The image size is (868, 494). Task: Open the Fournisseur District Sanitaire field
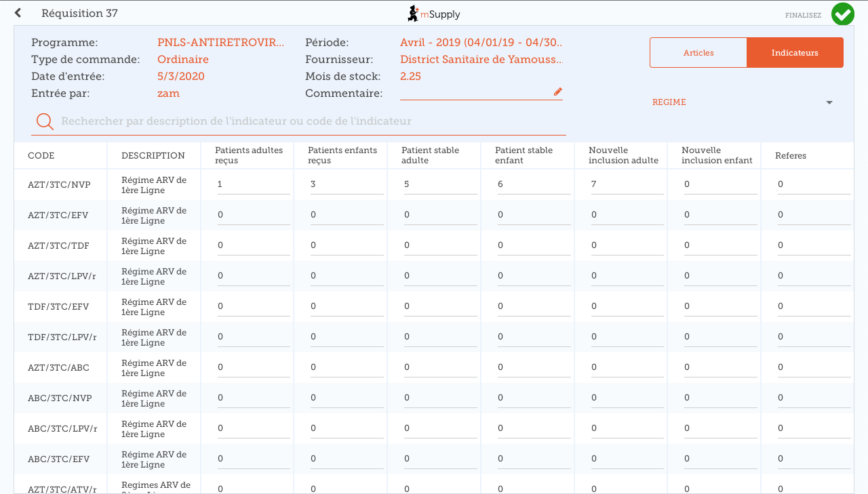(481, 60)
